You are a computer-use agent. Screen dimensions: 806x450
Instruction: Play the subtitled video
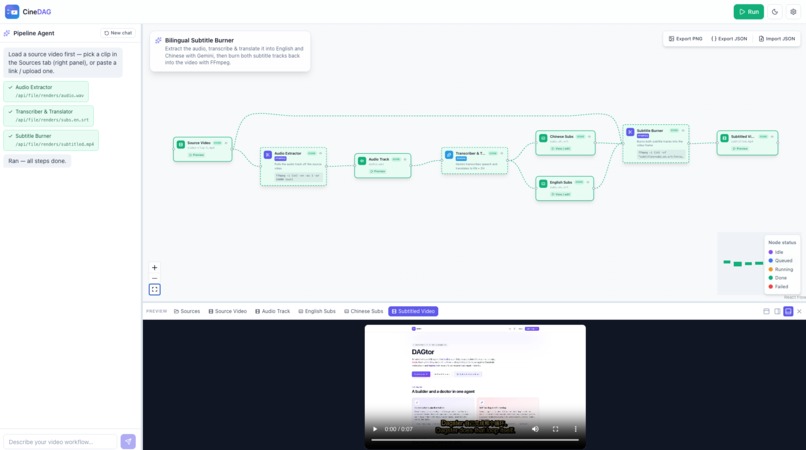click(375, 429)
